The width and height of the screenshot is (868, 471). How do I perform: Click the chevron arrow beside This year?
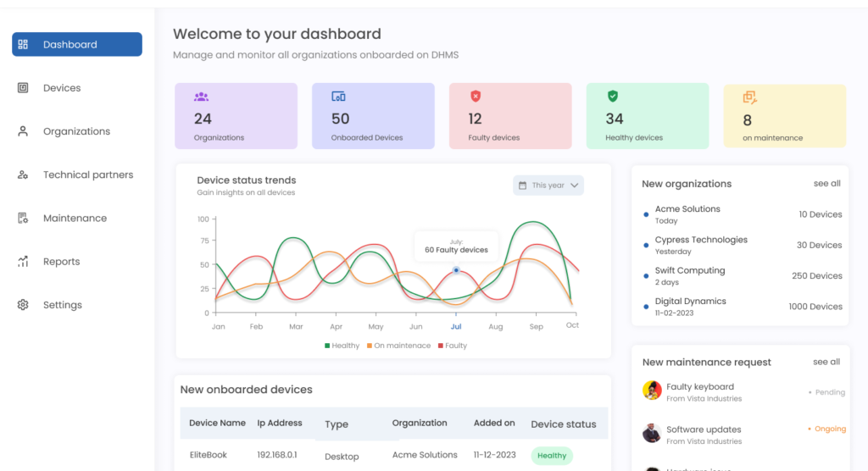pyautogui.click(x=575, y=186)
